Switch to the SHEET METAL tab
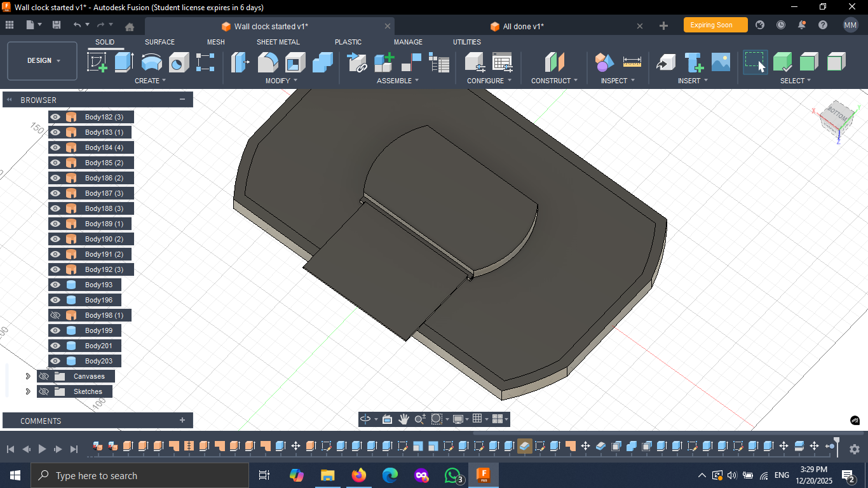Screen dimensions: 868x488 point(278,42)
